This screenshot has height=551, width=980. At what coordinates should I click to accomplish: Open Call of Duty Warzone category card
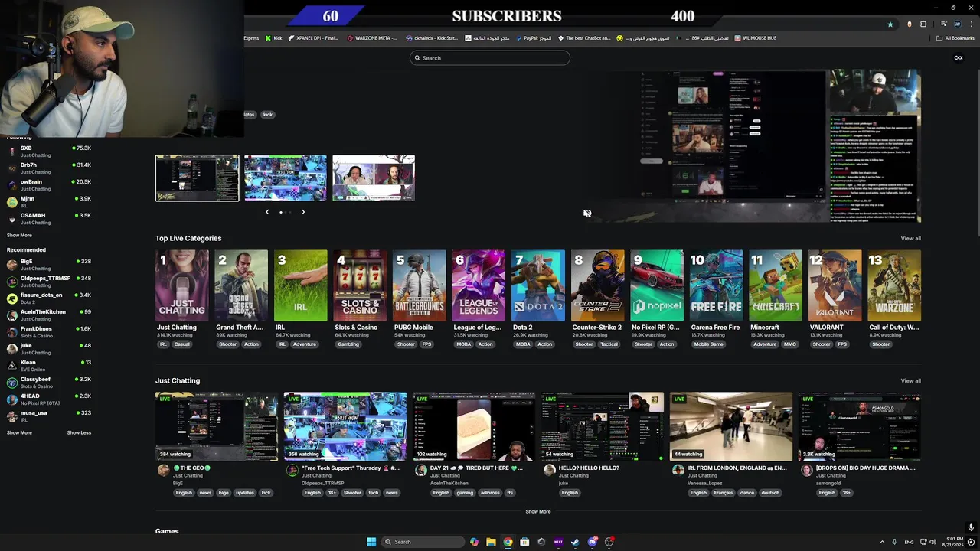pyautogui.click(x=894, y=285)
